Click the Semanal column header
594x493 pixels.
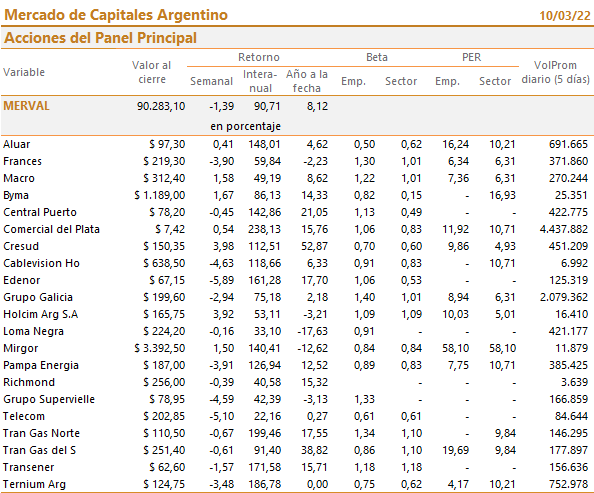point(211,81)
